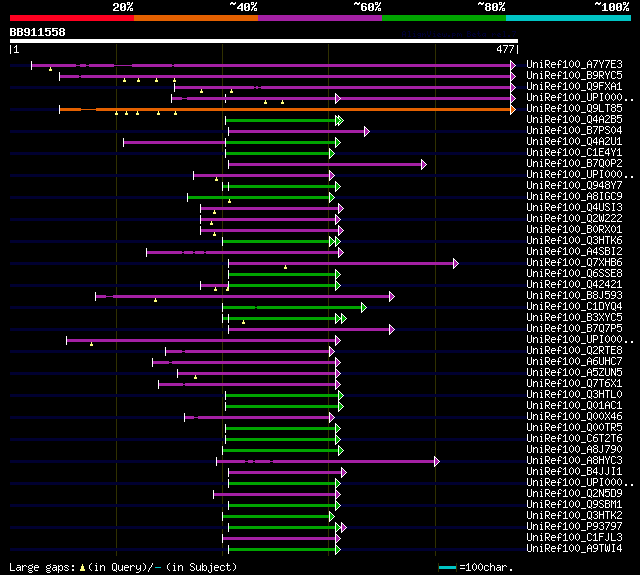Click the purple alignment bar for A8HYC3
This screenshot has height=575, width=640.
pyautogui.click(x=326, y=462)
